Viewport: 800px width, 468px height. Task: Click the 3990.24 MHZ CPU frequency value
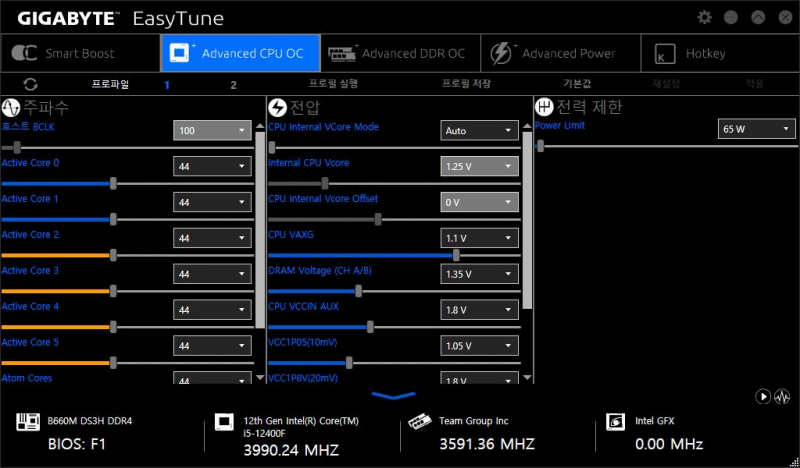[291, 450]
